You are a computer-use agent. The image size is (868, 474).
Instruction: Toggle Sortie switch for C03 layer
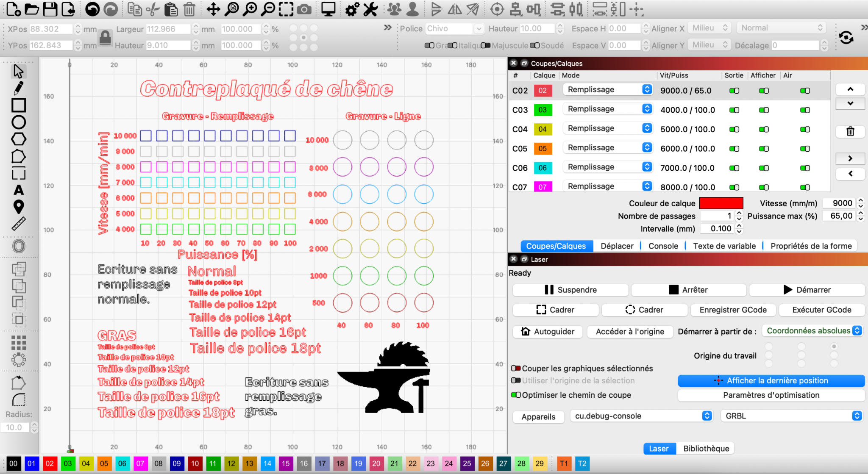(x=734, y=110)
